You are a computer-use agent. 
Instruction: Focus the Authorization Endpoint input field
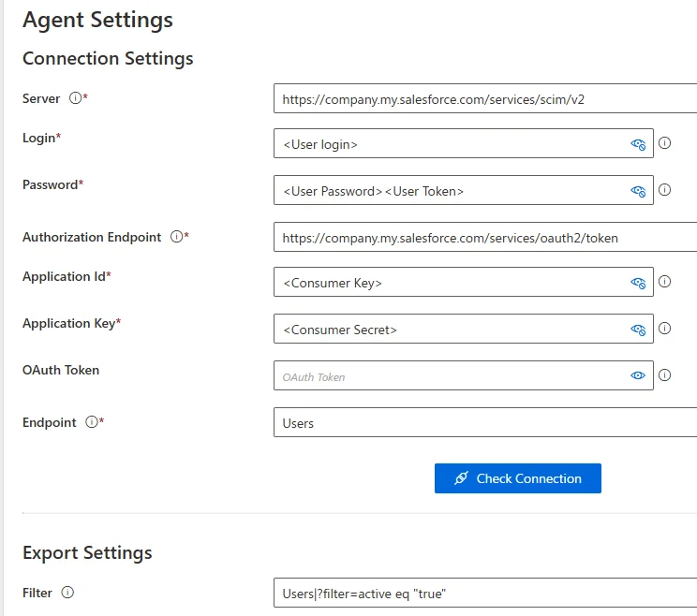(485, 237)
